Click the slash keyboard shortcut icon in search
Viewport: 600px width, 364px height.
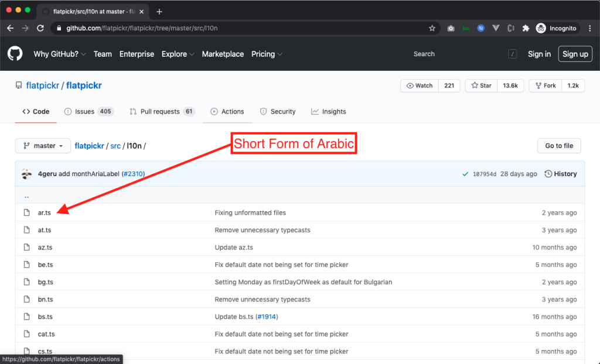[512, 54]
